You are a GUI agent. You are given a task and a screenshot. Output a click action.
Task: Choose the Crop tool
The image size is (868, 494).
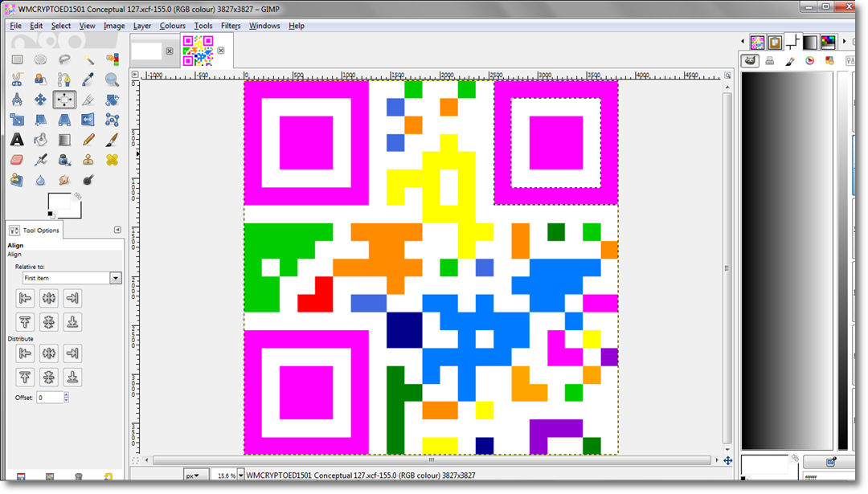(88, 100)
